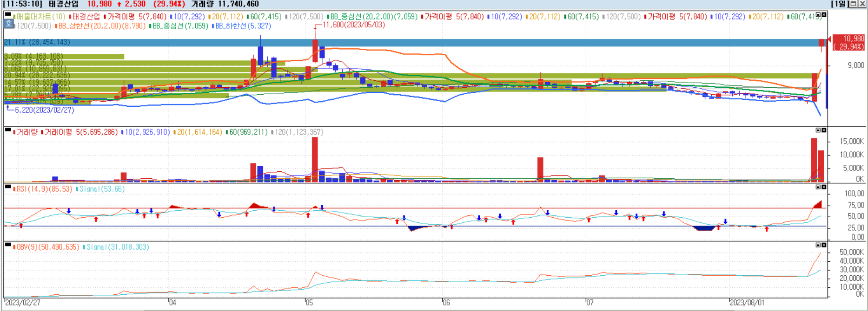The height and width of the screenshot is (311, 868).
Task: Select the 태경산업 candlestick legend entry
Action: [x=85, y=17]
